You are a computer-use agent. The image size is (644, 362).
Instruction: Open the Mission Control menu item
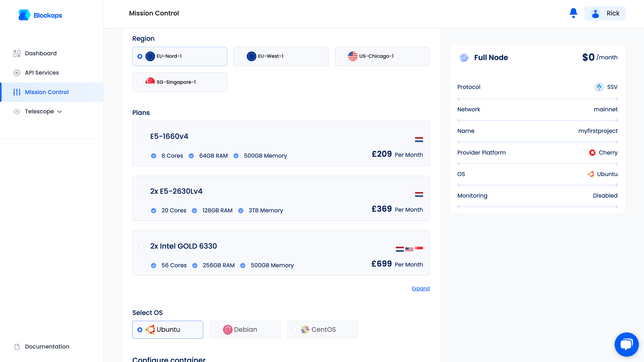(52, 92)
